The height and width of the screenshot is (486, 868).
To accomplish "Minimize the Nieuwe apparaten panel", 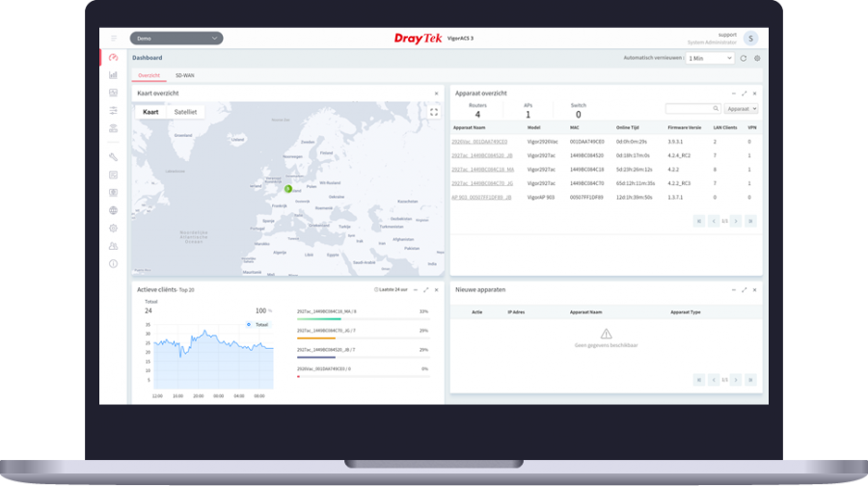I will pyautogui.click(x=734, y=290).
